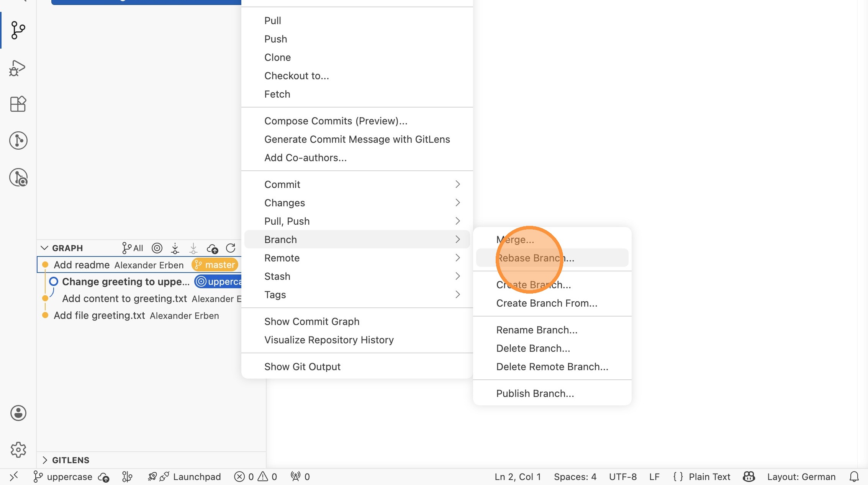Click the graph refresh icon
Image resolution: width=868 pixels, height=485 pixels.
pos(231,248)
